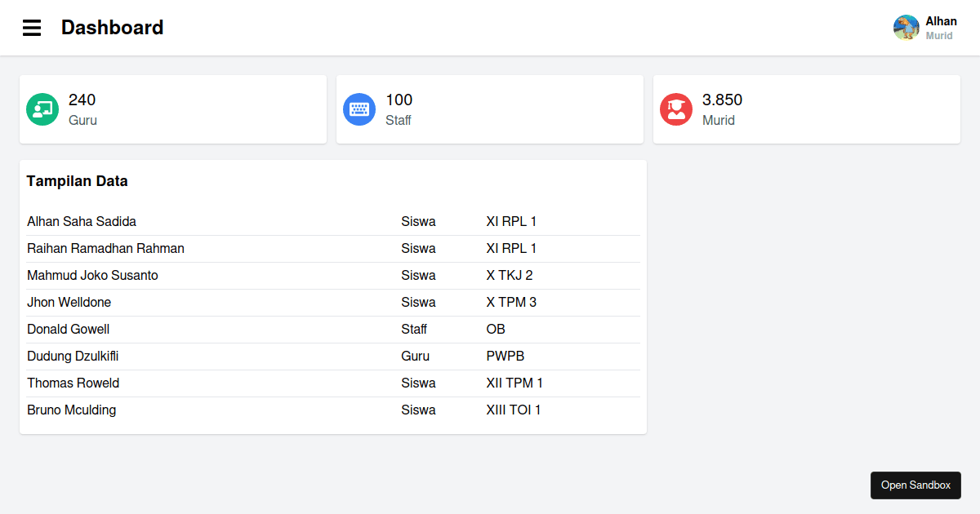Open the 240 Guru stat card
The height and width of the screenshot is (514, 980).
pyautogui.click(x=173, y=109)
